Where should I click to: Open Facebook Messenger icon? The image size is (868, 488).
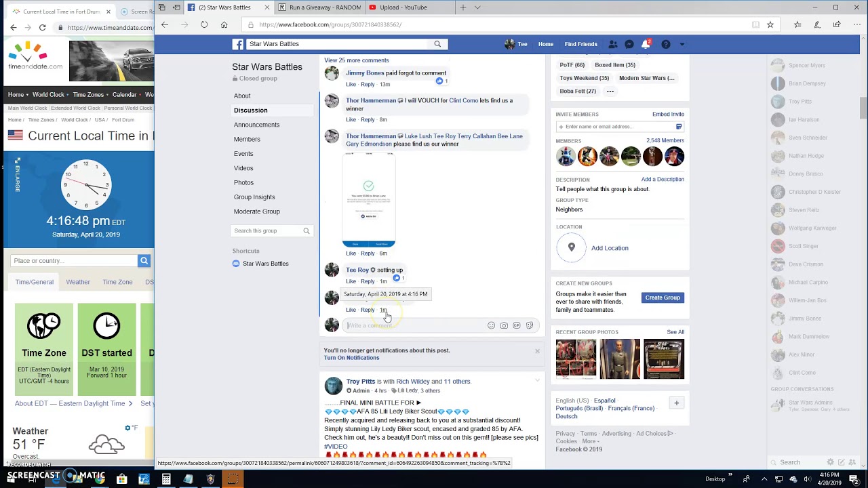tap(629, 44)
